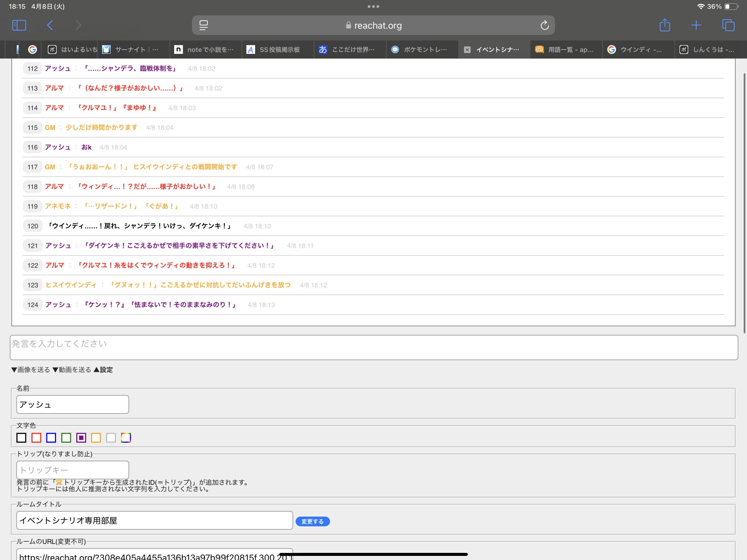
Task: Select the green text color box
Action: (x=66, y=437)
